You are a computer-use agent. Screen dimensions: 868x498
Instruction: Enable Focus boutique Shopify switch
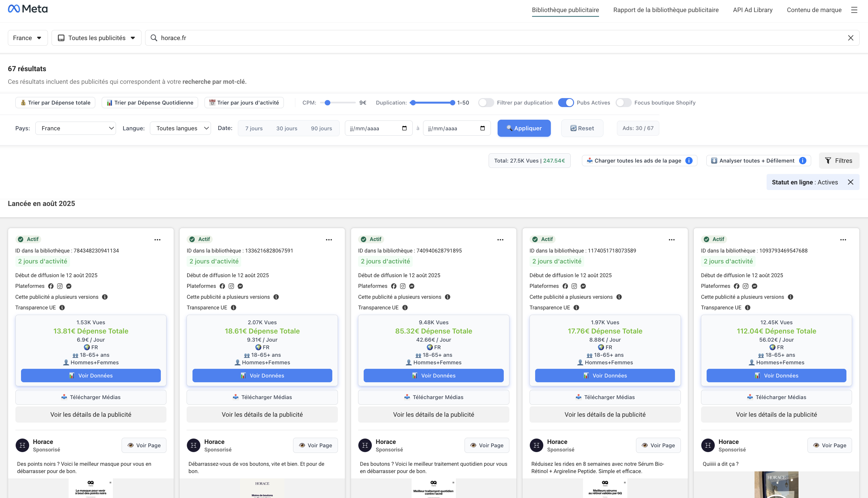623,103
